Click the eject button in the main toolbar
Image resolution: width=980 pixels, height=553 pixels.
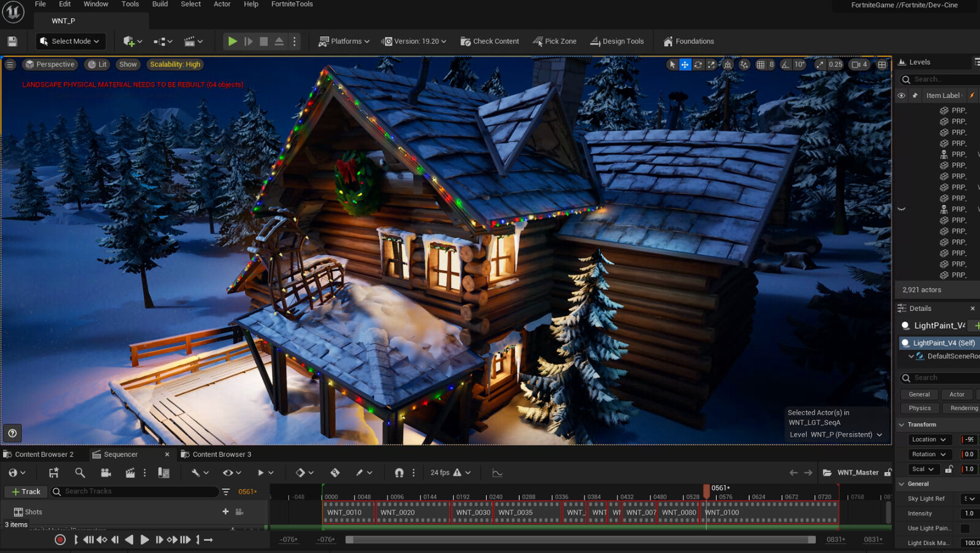279,41
